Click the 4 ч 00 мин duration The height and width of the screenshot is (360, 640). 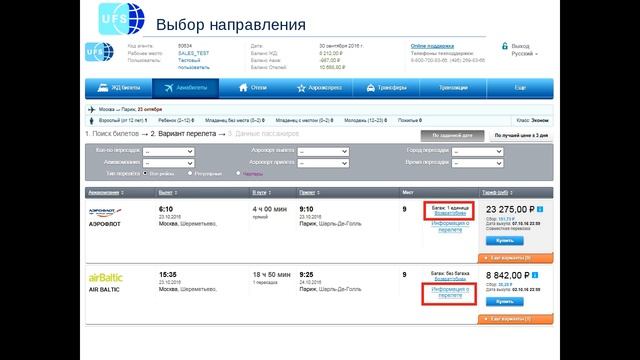coord(270,209)
